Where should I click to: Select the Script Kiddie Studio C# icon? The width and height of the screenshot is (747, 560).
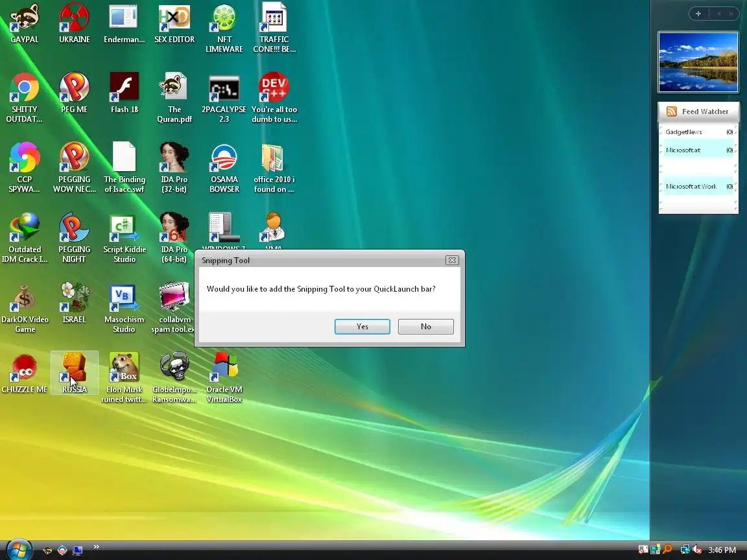124,238
